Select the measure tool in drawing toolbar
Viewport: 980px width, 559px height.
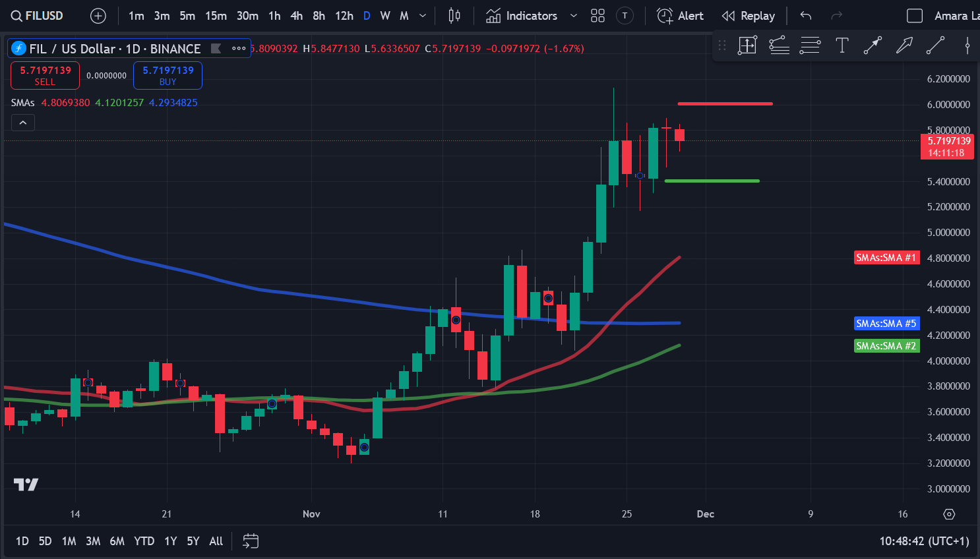pyautogui.click(x=747, y=45)
